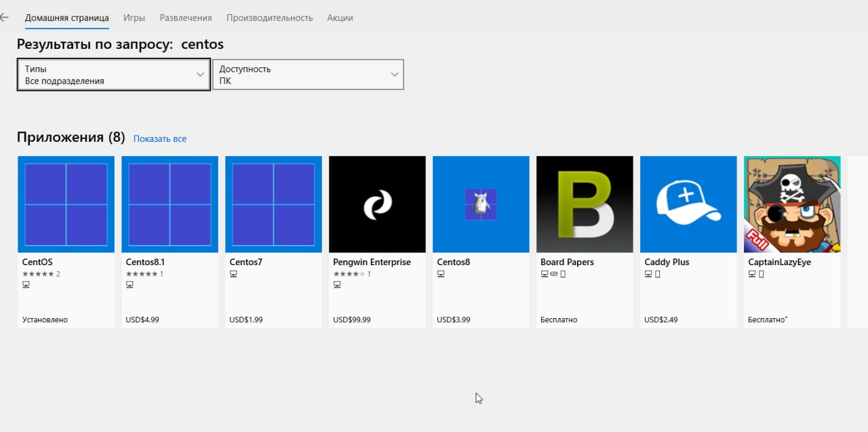
Task: Select the Centos8.1 app icon
Action: 170,204
